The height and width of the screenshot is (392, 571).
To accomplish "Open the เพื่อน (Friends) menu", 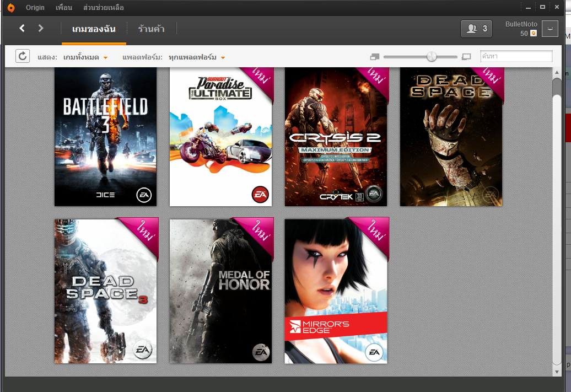I will 64,7.
